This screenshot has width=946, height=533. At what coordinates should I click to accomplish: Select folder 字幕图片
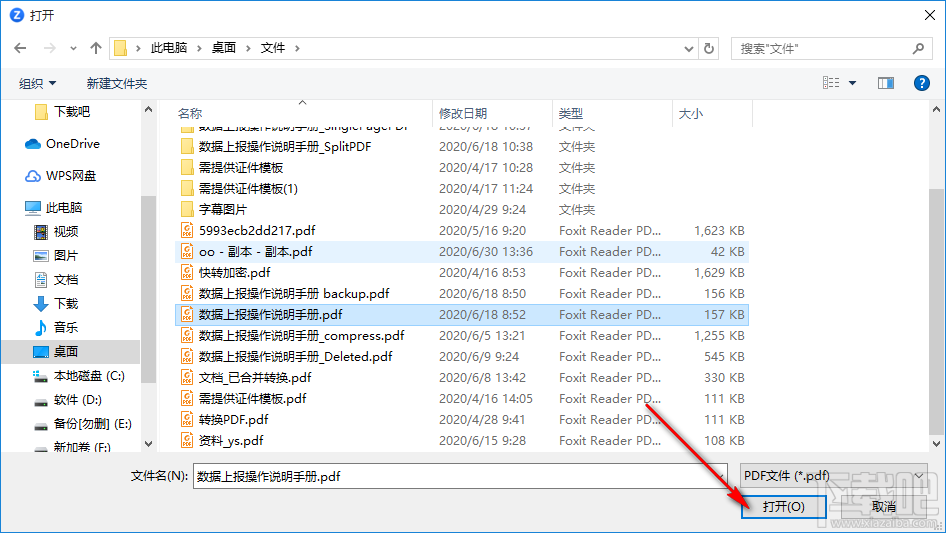click(x=223, y=210)
